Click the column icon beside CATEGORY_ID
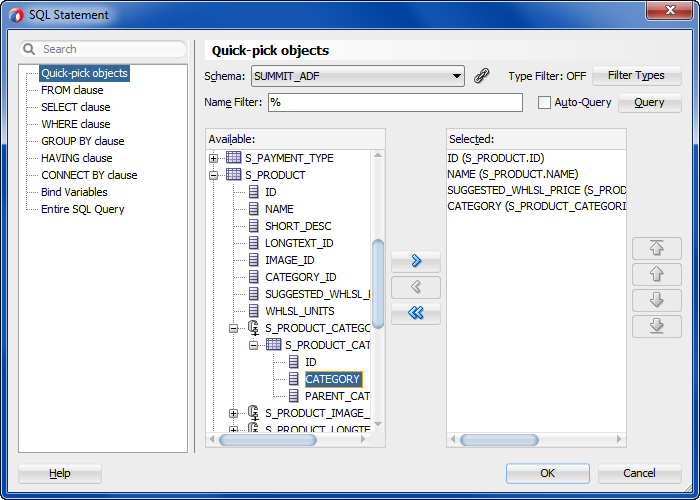This screenshot has width=700, height=500. click(253, 277)
